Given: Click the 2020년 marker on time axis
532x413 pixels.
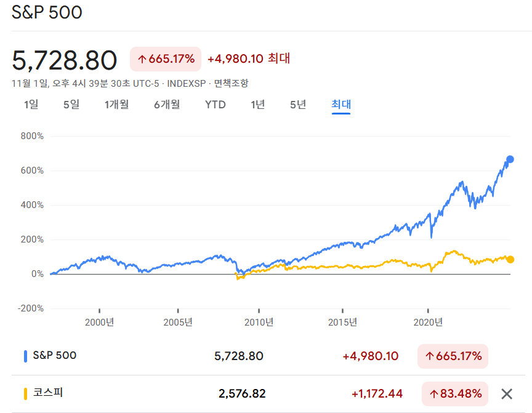Looking at the screenshot, I should point(428,322).
